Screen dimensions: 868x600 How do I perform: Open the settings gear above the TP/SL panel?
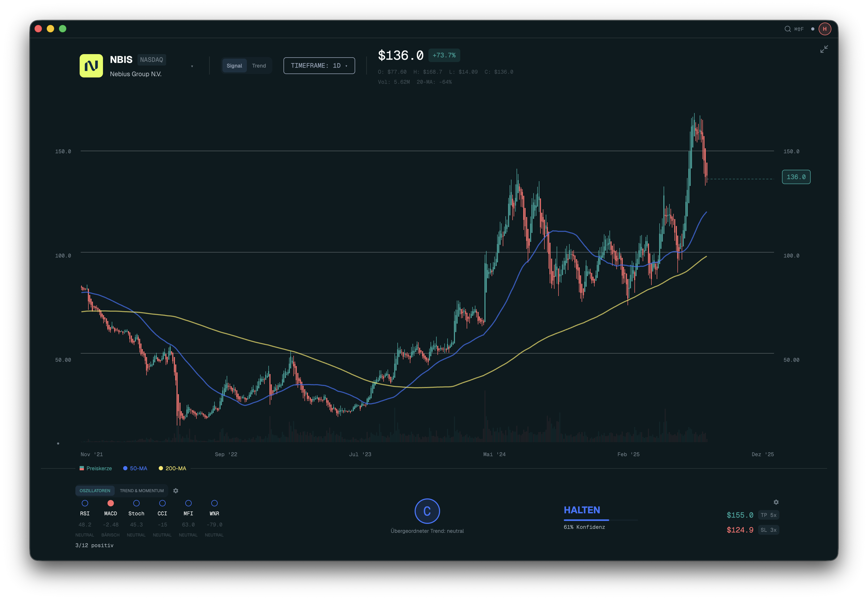[x=776, y=502]
